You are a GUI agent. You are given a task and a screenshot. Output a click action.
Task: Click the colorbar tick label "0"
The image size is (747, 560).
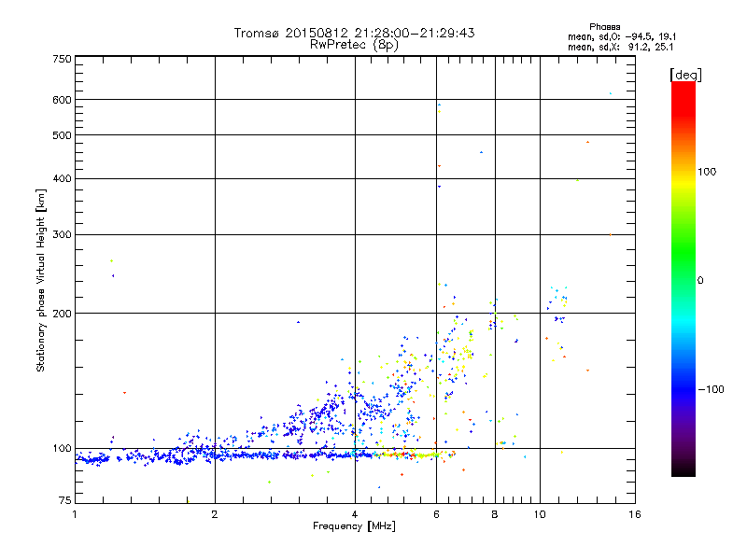click(x=700, y=281)
